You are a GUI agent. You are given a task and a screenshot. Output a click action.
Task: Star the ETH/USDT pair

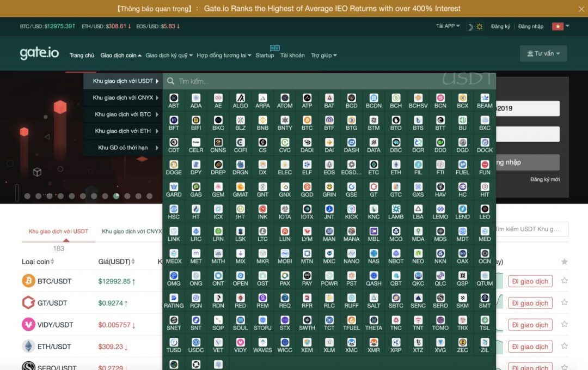point(565,346)
